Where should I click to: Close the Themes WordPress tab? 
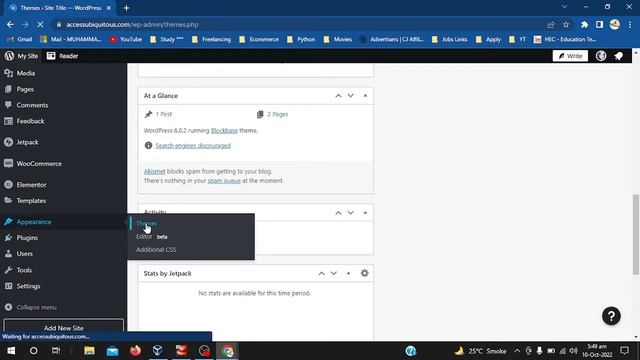tap(109, 8)
